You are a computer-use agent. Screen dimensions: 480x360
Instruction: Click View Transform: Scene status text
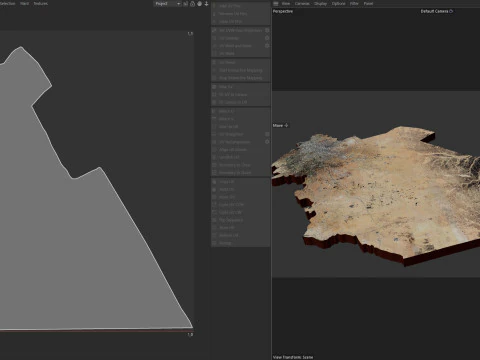pos(293,357)
